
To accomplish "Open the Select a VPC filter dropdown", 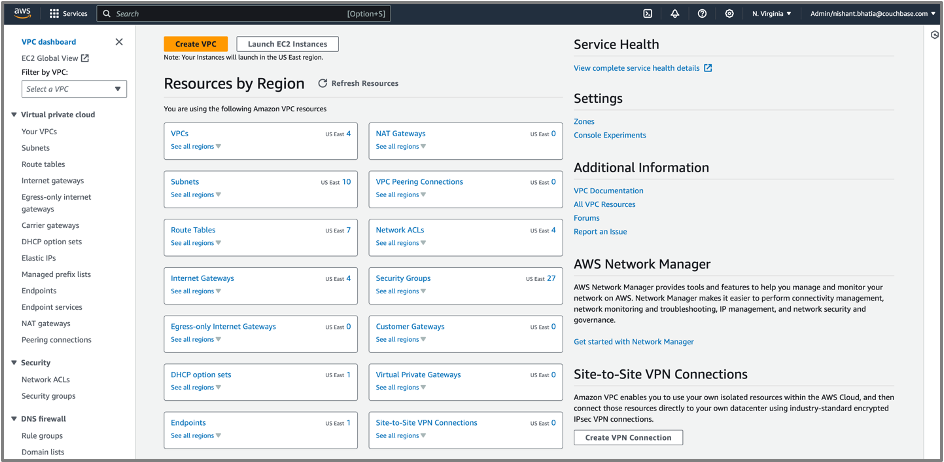I will (74, 89).
